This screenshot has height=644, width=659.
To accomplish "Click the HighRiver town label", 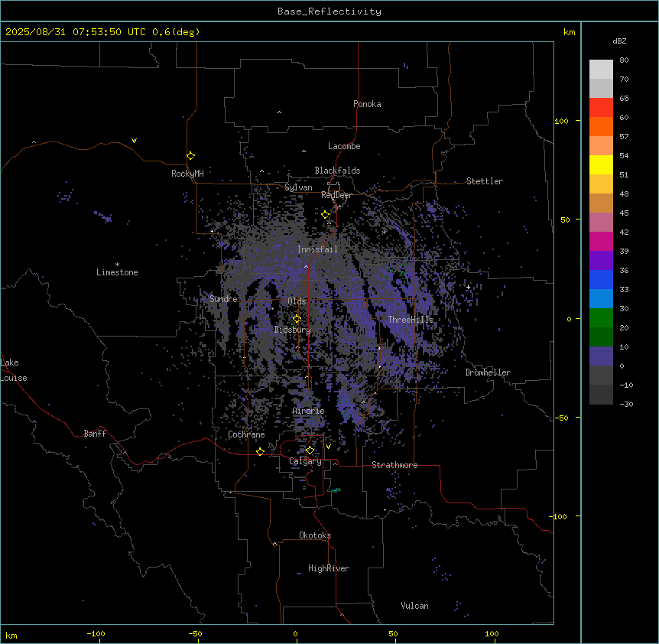I will click(x=329, y=568).
